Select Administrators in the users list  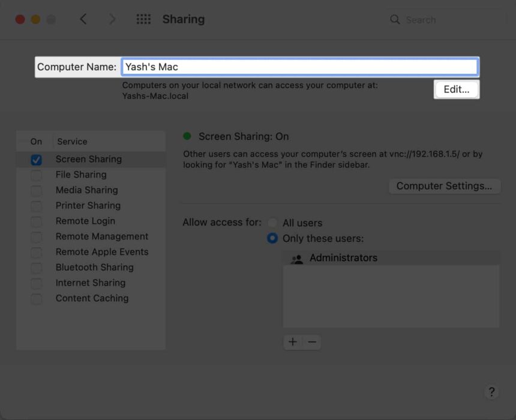344,257
